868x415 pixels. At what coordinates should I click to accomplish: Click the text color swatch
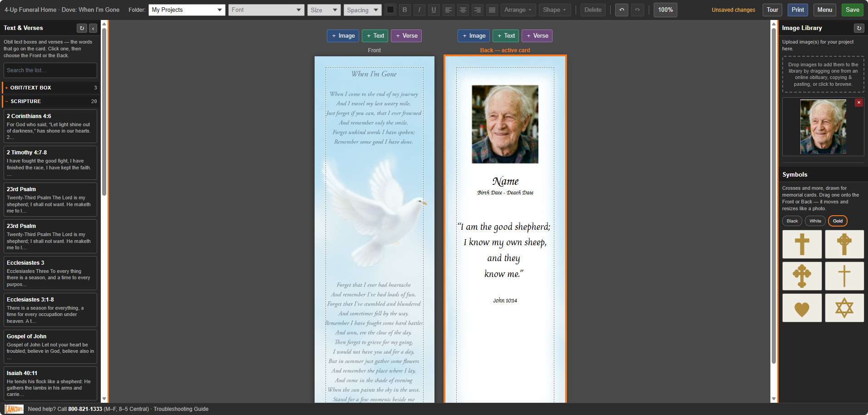tap(390, 10)
